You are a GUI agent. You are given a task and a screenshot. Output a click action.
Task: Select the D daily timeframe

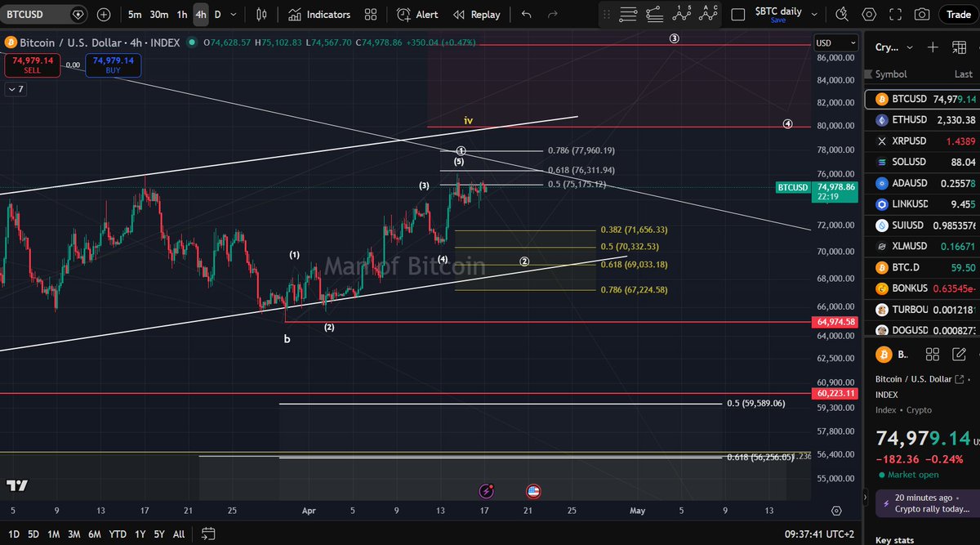[x=218, y=15]
